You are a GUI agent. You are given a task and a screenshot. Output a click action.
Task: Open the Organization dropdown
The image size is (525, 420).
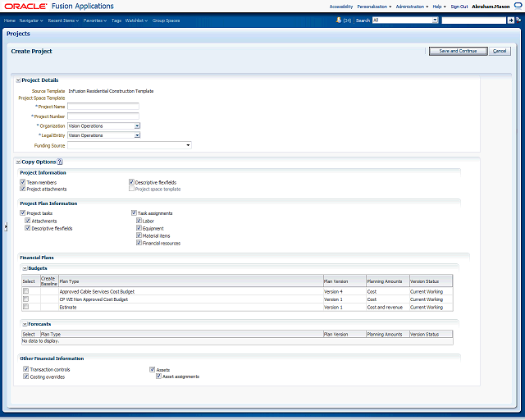pos(137,126)
